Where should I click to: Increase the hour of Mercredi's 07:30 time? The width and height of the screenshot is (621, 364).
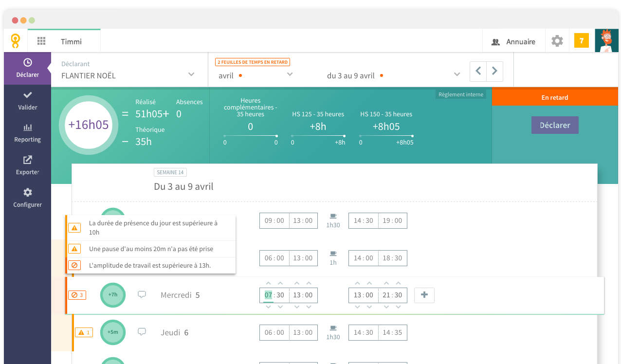[269, 283]
